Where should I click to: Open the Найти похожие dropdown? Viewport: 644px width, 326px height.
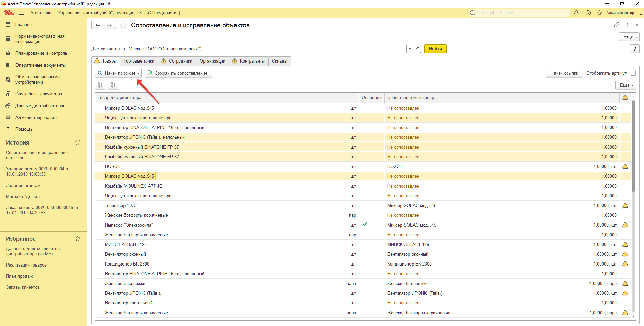(x=118, y=73)
